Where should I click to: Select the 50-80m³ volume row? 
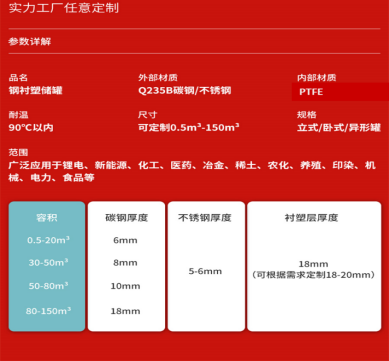coord(48,286)
